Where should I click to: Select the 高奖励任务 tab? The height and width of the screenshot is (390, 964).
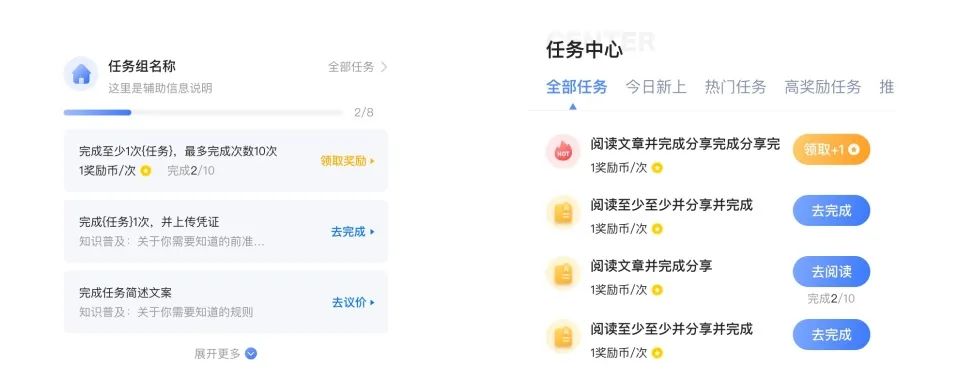click(x=823, y=87)
